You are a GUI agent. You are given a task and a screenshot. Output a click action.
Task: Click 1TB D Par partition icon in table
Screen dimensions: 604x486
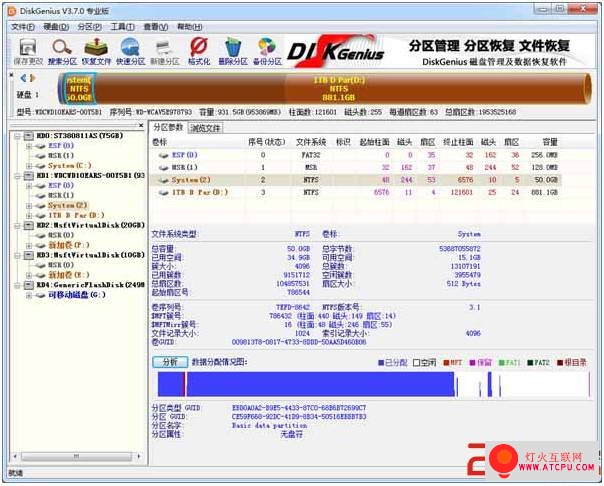click(164, 193)
